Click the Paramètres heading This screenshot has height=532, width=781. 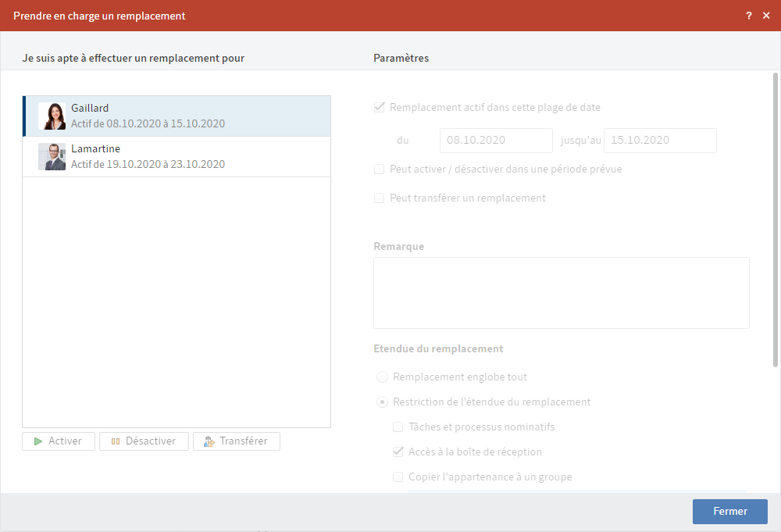click(401, 59)
